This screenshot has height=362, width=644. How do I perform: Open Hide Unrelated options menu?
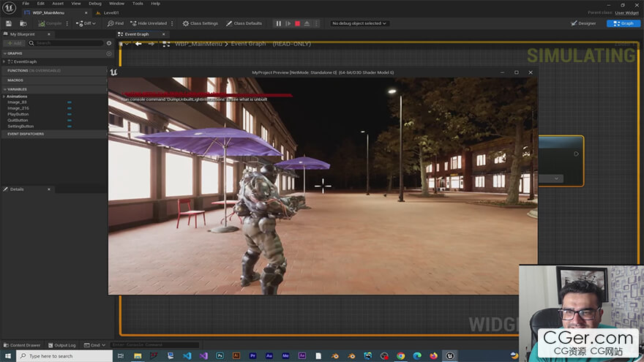click(172, 23)
